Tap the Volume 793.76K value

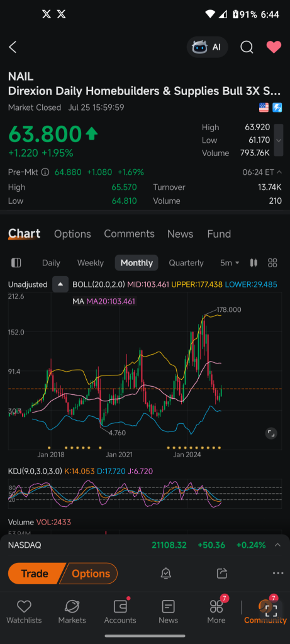tap(255, 153)
